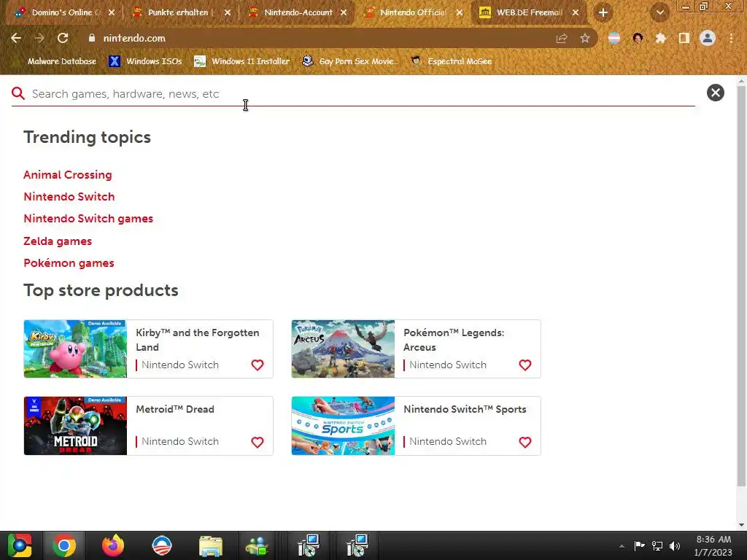Favorite Metroid Dread with heart icon
This screenshot has width=747, height=560.
(258, 443)
